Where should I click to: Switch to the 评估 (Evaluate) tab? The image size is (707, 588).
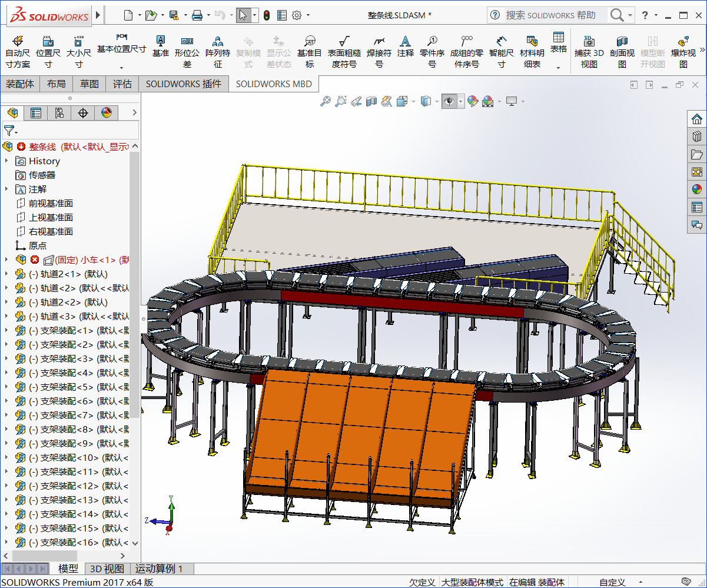122,84
